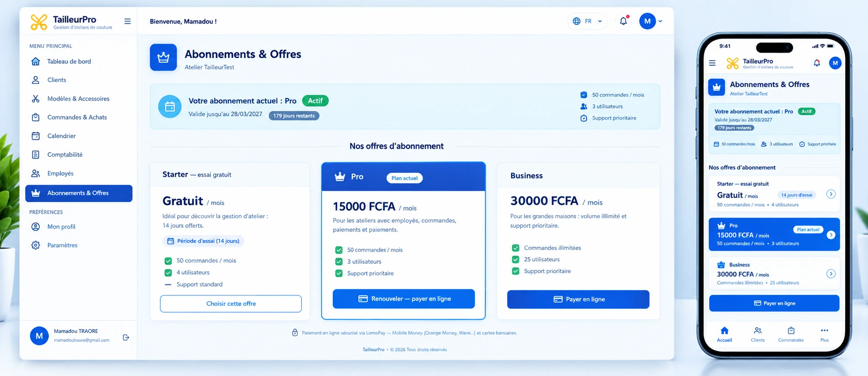Open the phone's hamburger menu
868x376 pixels.
[x=712, y=63]
